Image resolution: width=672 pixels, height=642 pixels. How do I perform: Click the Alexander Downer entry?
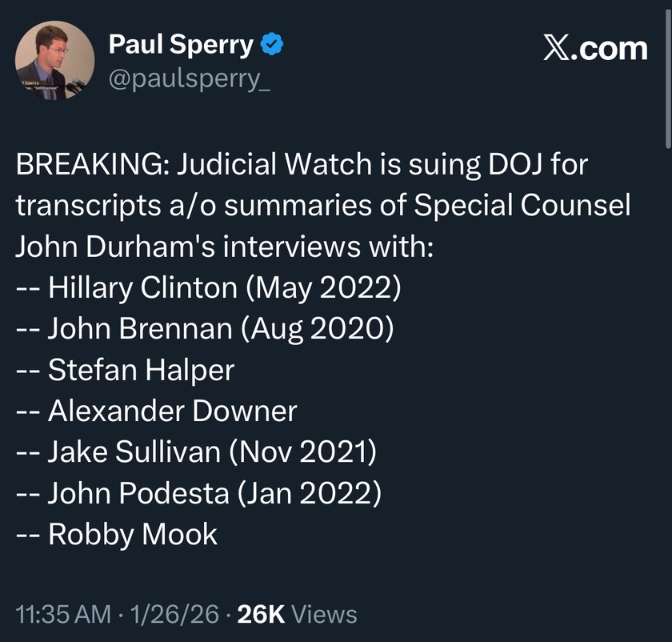[172, 411]
